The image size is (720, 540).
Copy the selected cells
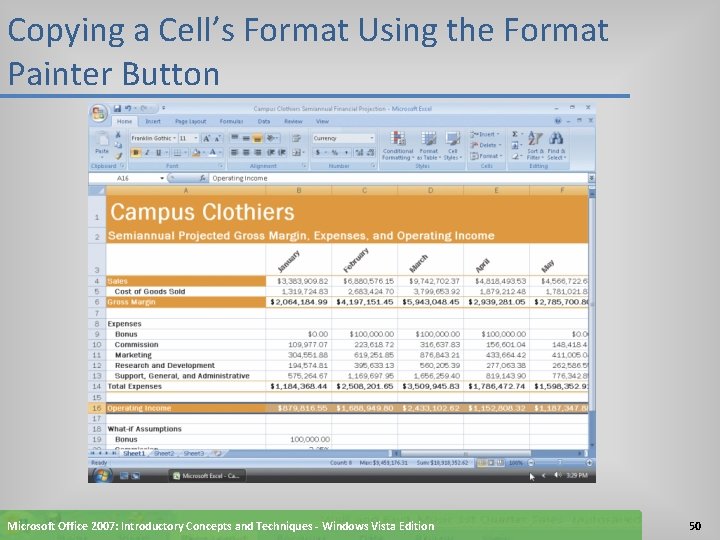point(118,145)
